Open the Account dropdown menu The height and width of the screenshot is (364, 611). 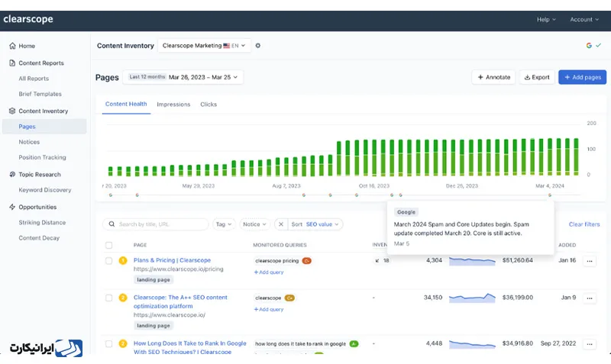coord(584,20)
